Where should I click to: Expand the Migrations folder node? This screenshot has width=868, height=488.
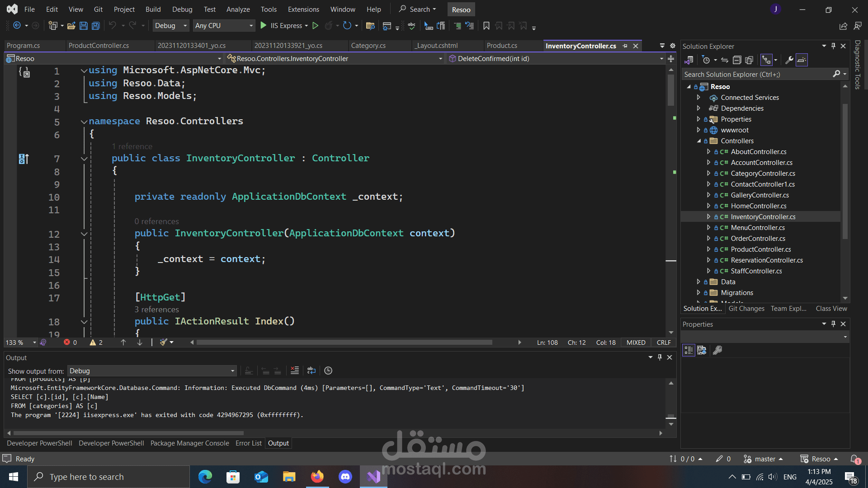click(x=698, y=293)
